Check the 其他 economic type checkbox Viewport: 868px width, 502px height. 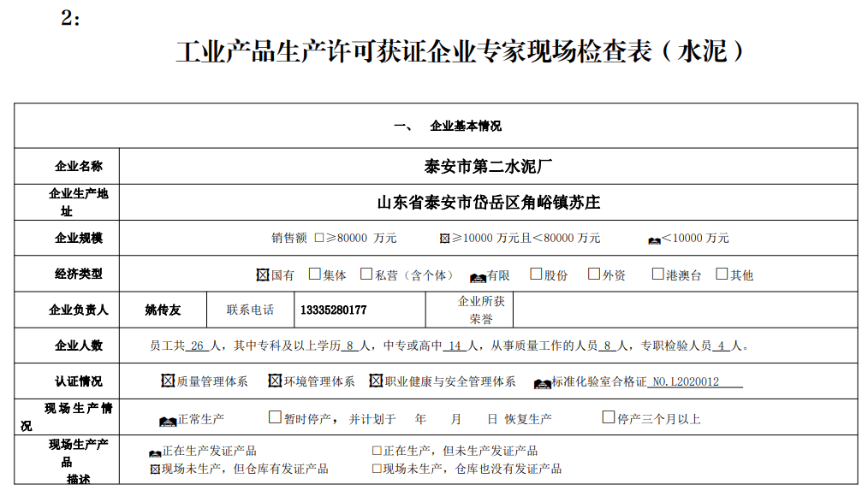722,275
